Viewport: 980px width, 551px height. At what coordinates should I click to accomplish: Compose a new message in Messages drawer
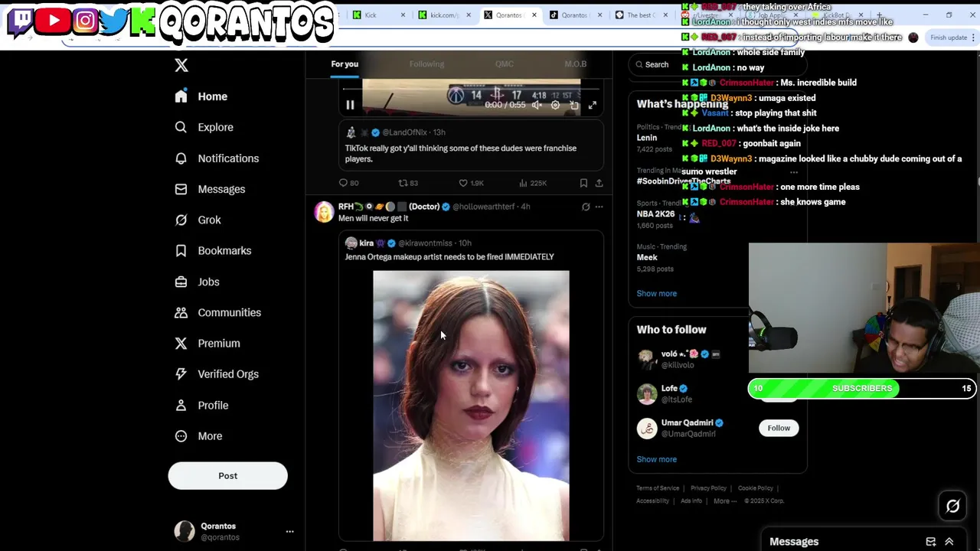(x=930, y=542)
